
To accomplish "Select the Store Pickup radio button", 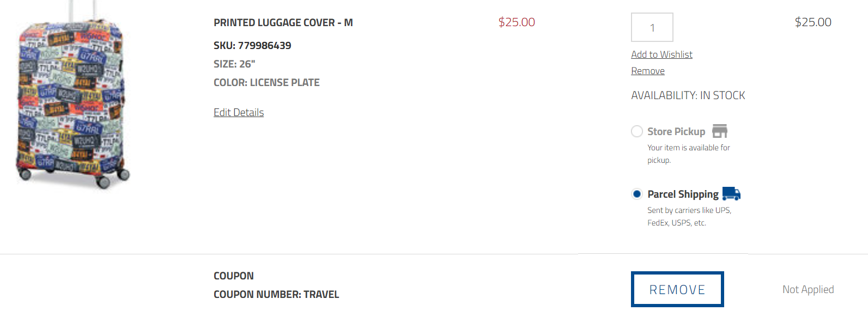I will click(637, 131).
